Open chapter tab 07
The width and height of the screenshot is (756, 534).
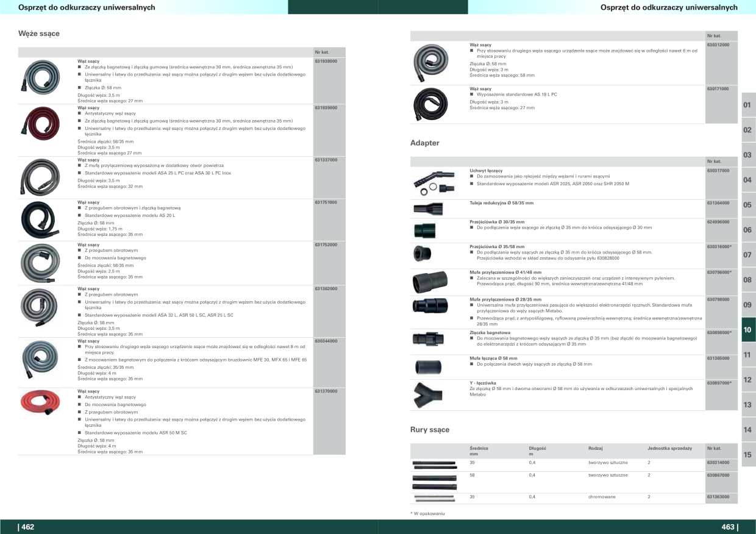point(747,255)
